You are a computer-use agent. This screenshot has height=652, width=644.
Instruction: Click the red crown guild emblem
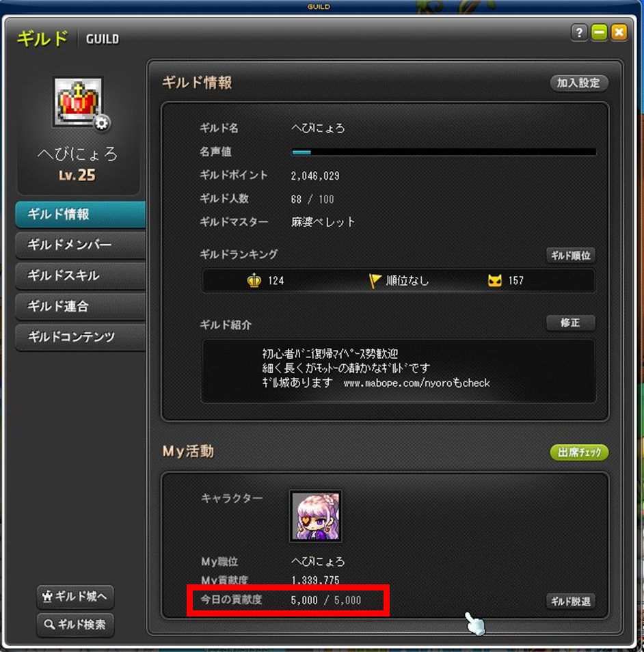click(78, 102)
